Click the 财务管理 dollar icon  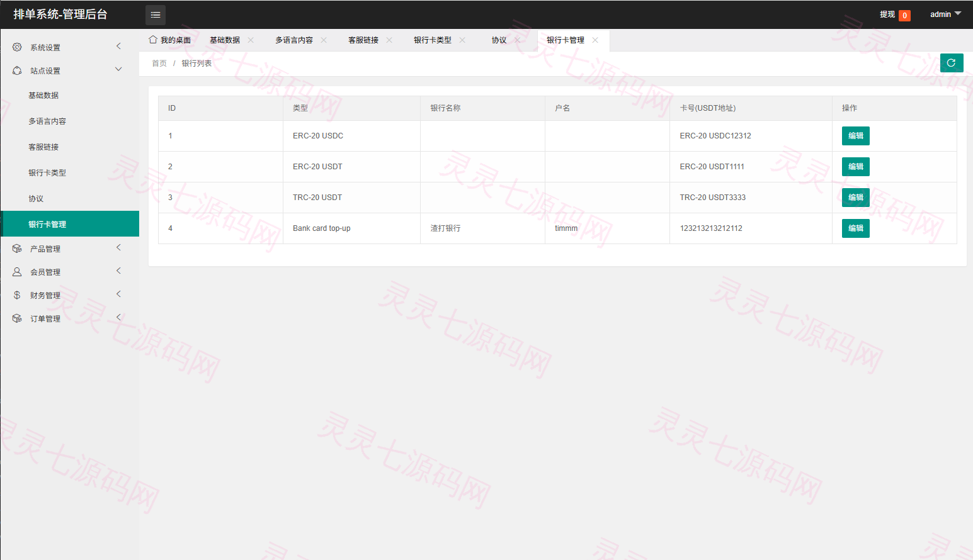click(x=17, y=295)
